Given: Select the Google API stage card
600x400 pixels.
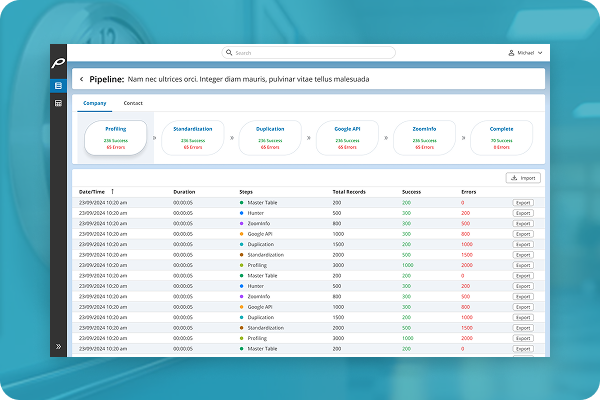Looking at the screenshot, I should tap(346, 139).
